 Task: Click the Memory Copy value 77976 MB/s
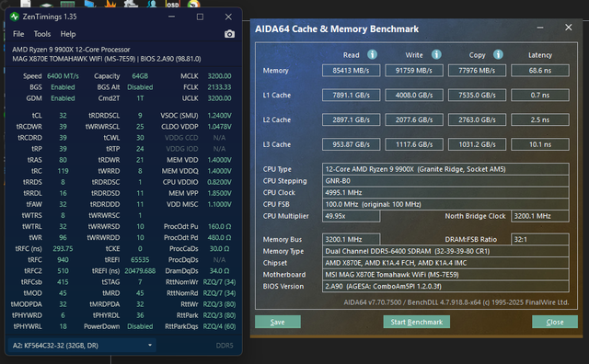(477, 71)
